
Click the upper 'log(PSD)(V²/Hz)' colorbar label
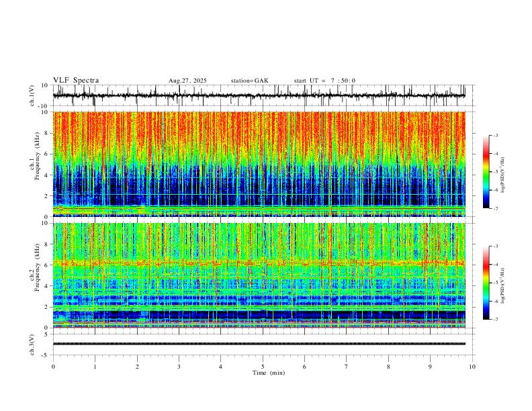click(x=503, y=175)
